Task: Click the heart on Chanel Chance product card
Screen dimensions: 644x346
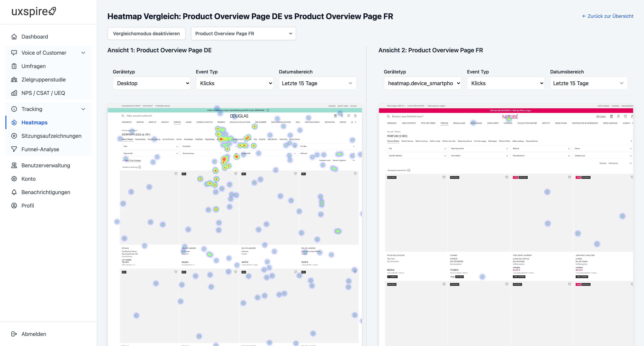Action: pyautogui.click(x=507, y=177)
